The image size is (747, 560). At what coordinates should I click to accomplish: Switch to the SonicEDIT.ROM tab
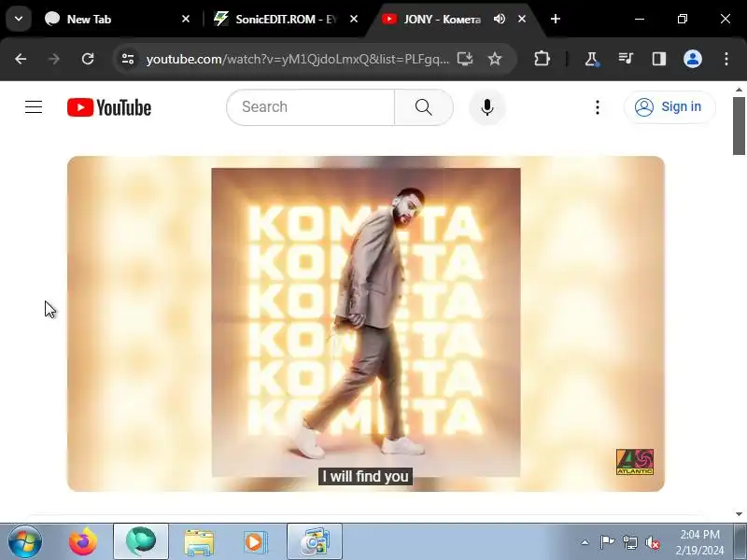coord(284,19)
